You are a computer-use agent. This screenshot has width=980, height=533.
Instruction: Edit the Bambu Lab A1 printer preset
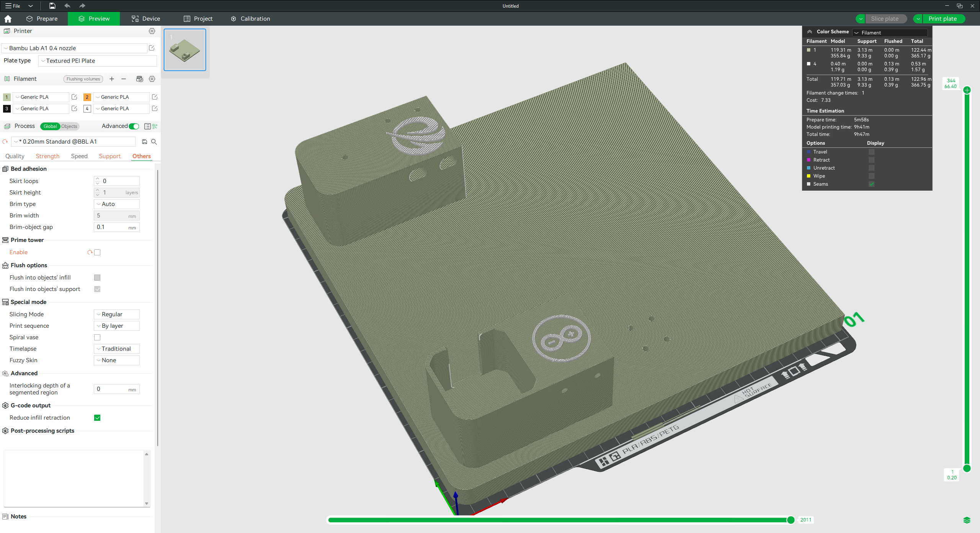152,48
